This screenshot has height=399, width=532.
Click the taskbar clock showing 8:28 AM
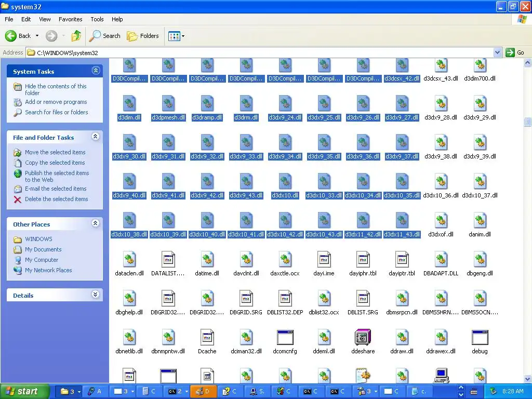[x=513, y=391]
